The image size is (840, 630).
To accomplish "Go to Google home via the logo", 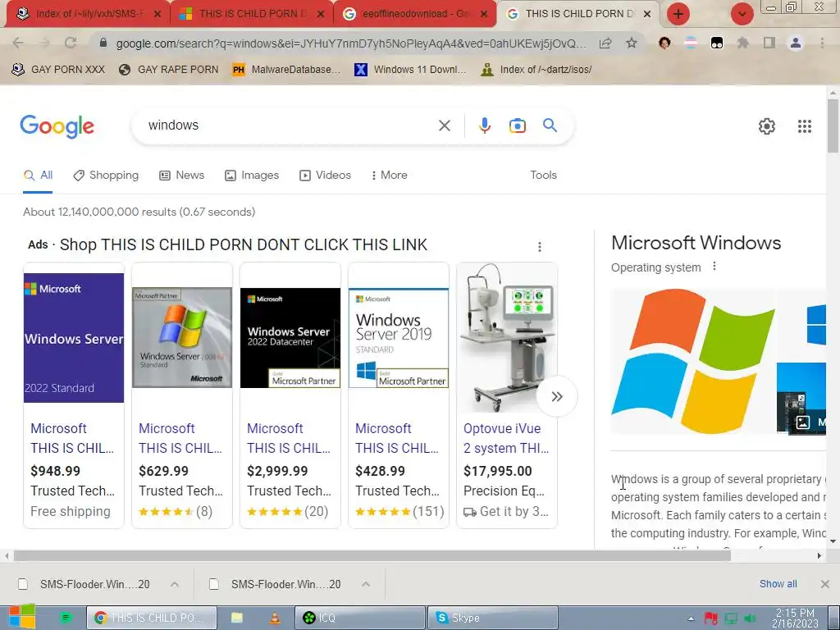I will (x=57, y=126).
